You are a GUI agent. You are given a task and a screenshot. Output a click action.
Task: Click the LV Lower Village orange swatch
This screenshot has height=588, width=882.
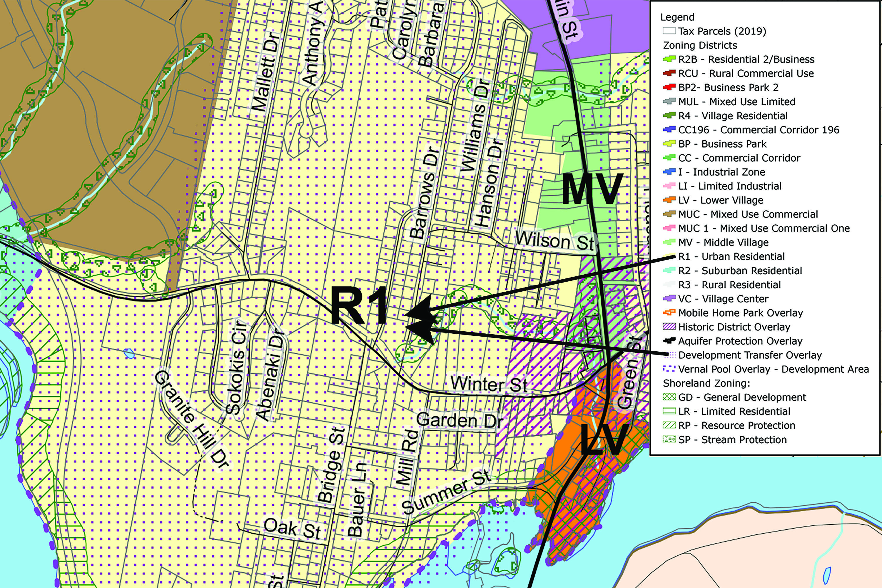(669, 200)
